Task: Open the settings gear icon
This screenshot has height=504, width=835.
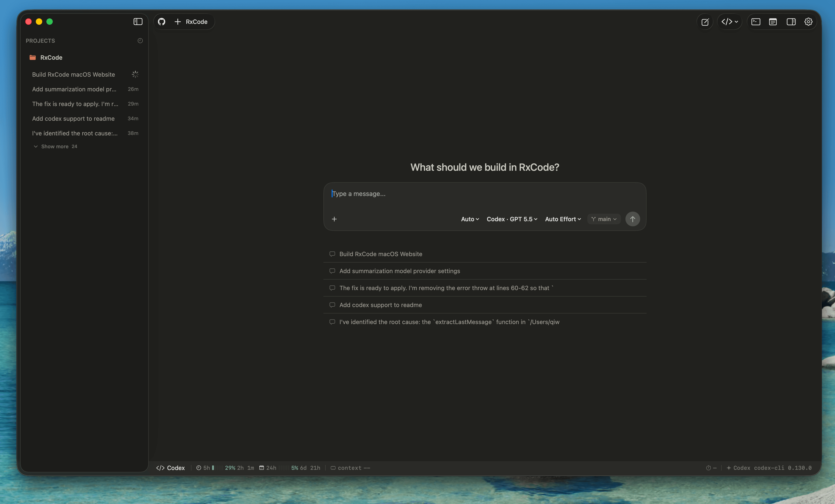Action: 808,22
